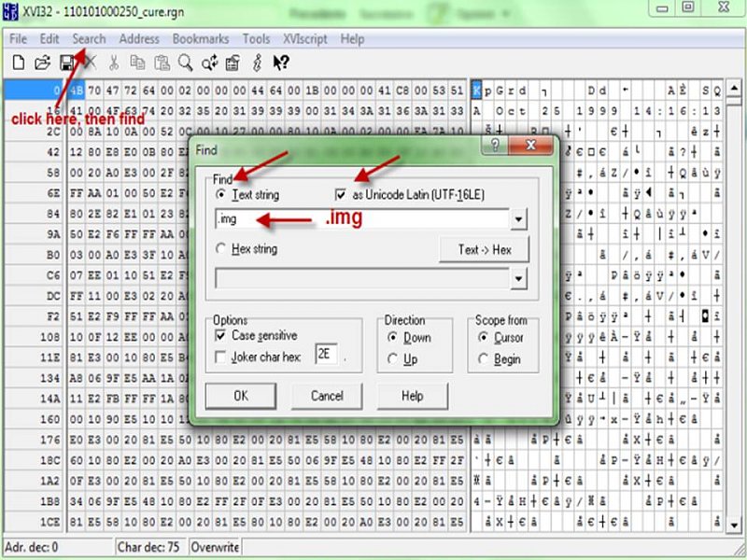Screen dimensions: 747x560
Task: Click the row address 1CE
Action: click(x=49, y=523)
